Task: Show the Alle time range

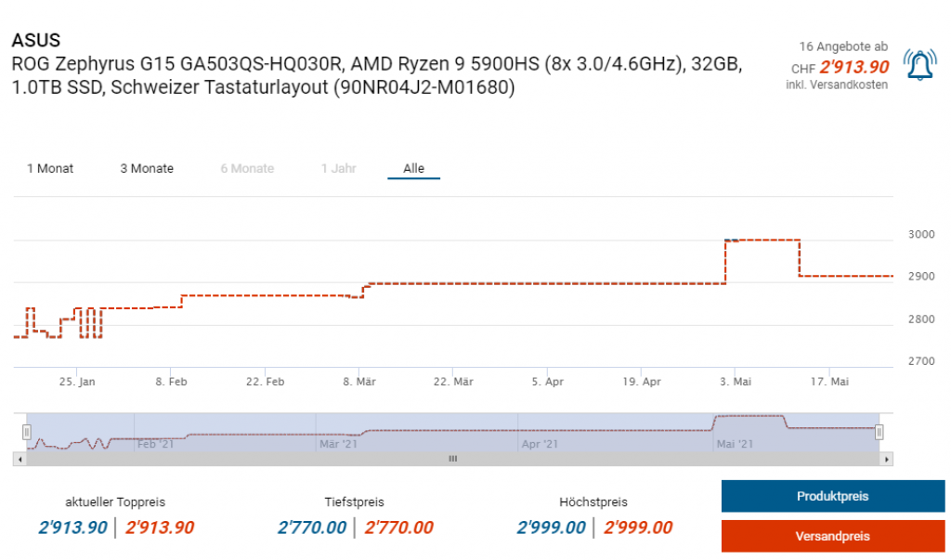Action: 413,169
